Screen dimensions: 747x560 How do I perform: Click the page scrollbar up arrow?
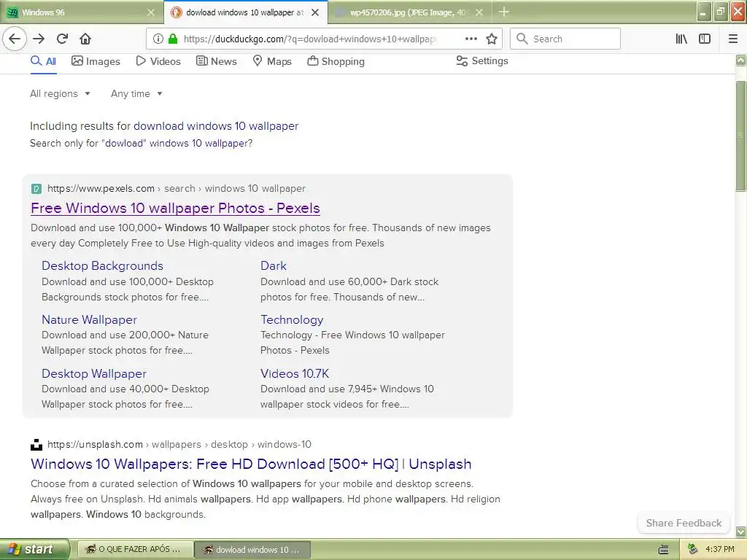(x=741, y=60)
